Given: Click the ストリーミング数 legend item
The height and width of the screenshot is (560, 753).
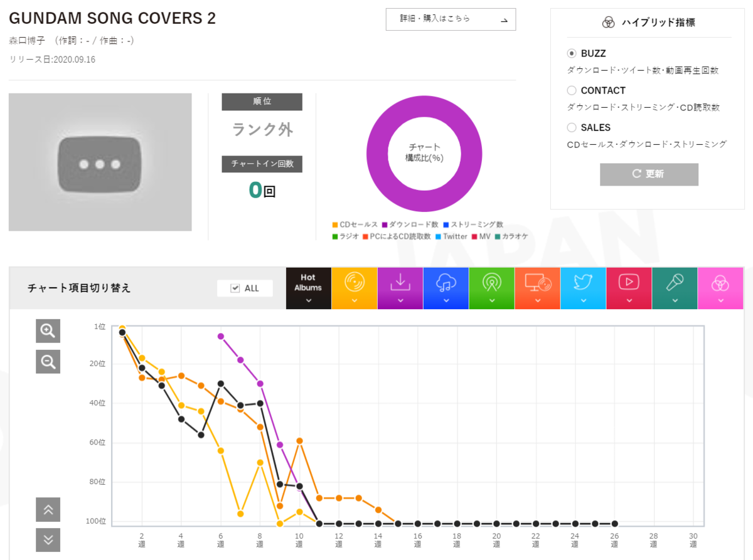Looking at the screenshot, I should [x=473, y=225].
